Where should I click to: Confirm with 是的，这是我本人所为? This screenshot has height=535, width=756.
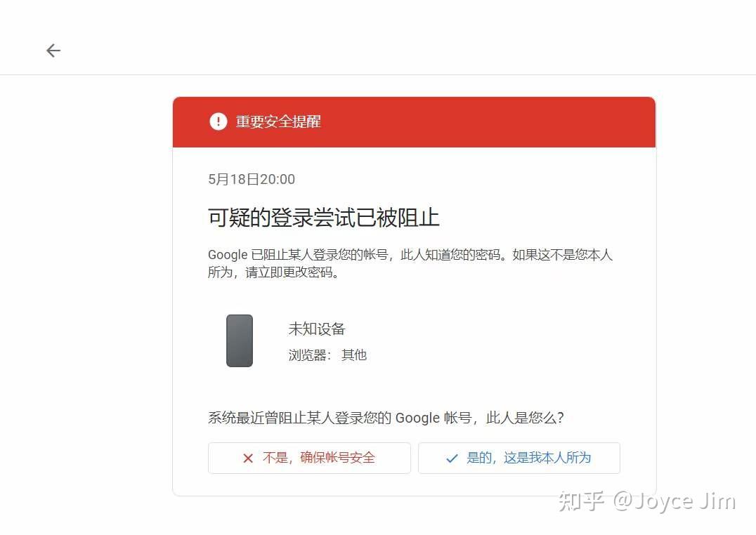click(519, 458)
